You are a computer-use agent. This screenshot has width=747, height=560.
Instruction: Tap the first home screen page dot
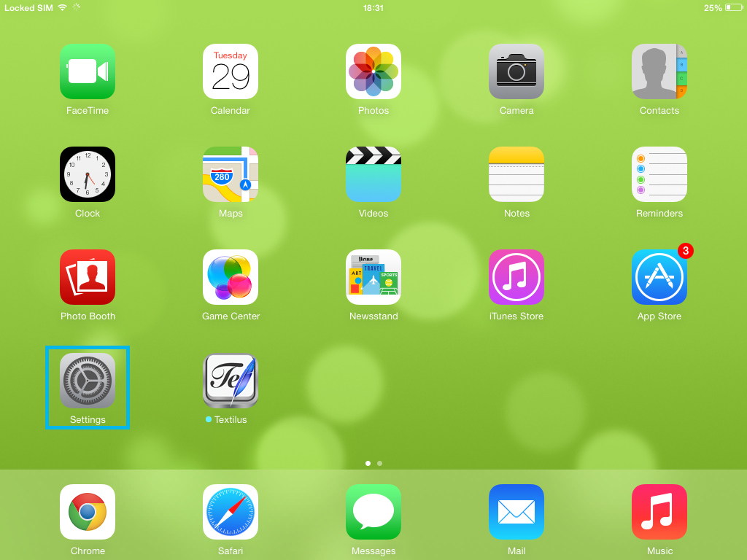368,463
